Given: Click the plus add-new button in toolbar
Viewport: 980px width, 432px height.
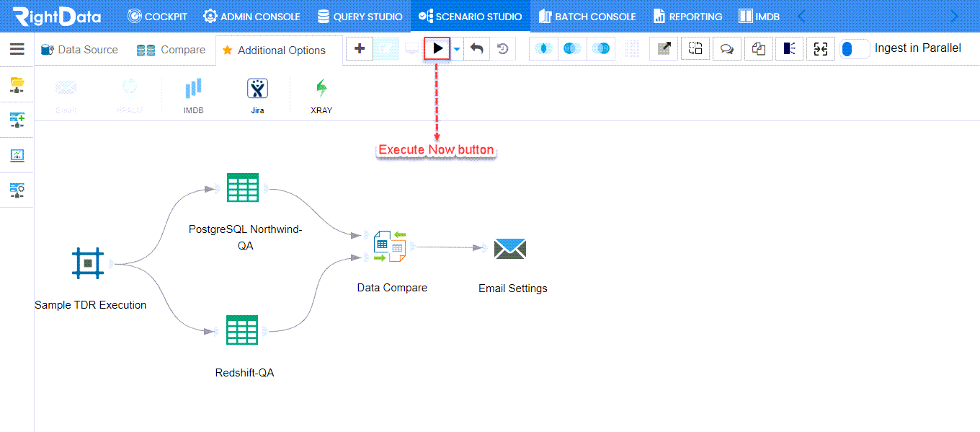Looking at the screenshot, I should [360, 48].
